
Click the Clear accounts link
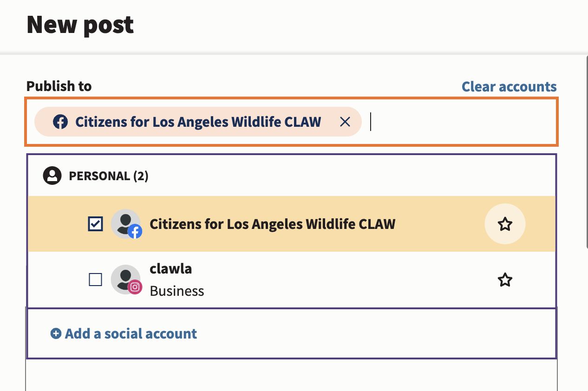click(x=509, y=86)
